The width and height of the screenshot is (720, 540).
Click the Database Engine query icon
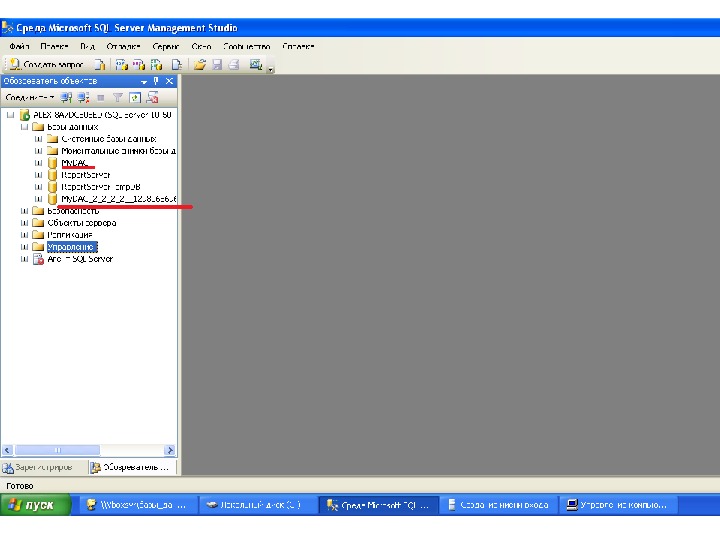click(100, 64)
